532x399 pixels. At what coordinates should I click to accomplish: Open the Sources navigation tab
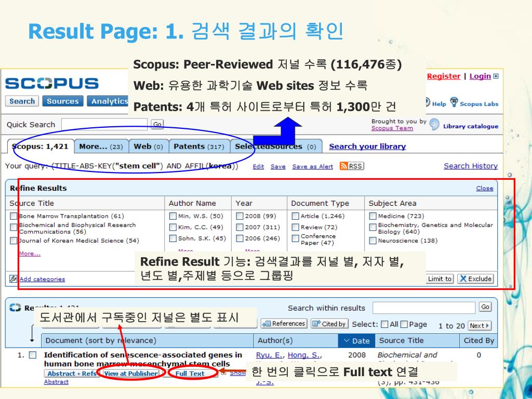pyautogui.click(x=63, y=101)
